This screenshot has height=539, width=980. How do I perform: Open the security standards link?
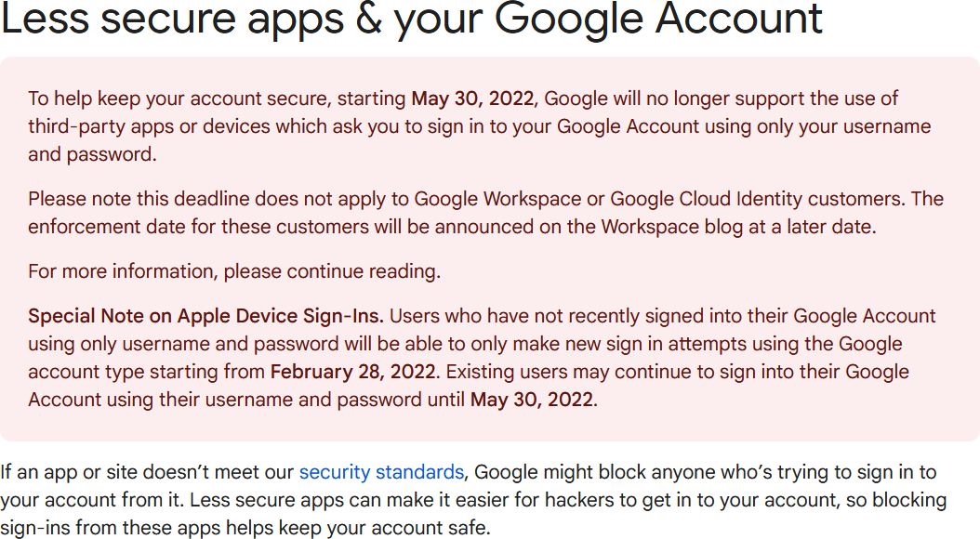pos(380,472)
